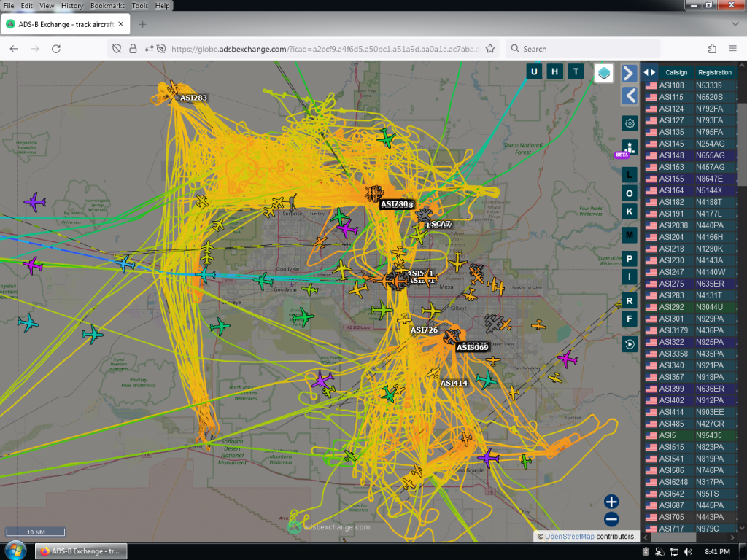Click the tracking protection shield icon
Image resolution: width=747 pixels, height=560 pixels.
117,49
